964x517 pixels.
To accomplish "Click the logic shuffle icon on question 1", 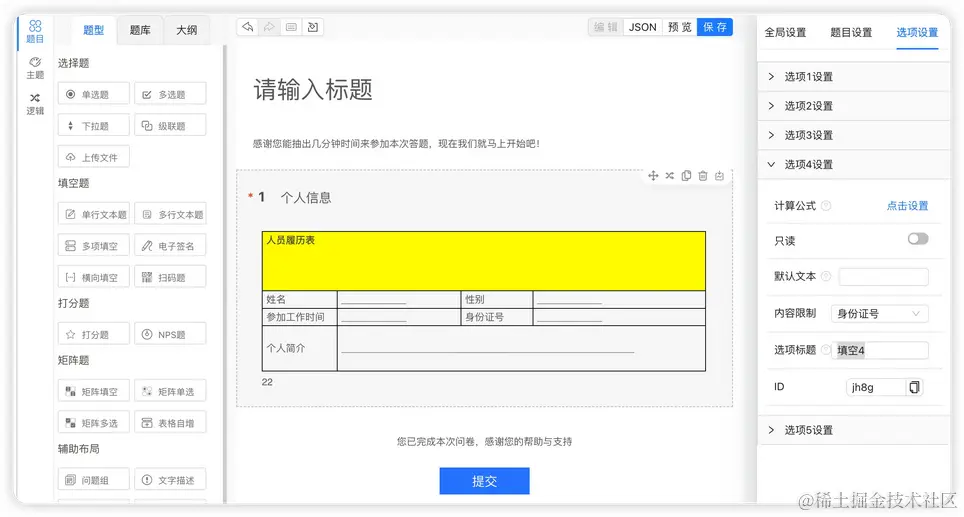I will (670, 176).
